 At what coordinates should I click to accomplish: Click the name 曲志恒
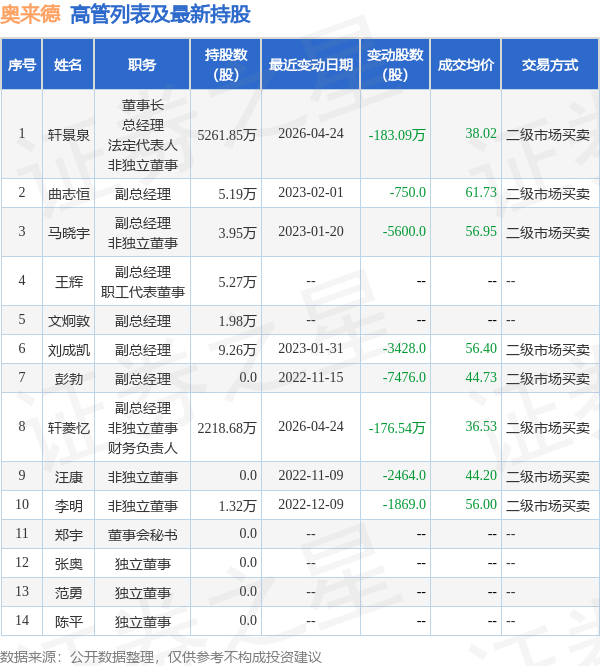tap(69, 194)
